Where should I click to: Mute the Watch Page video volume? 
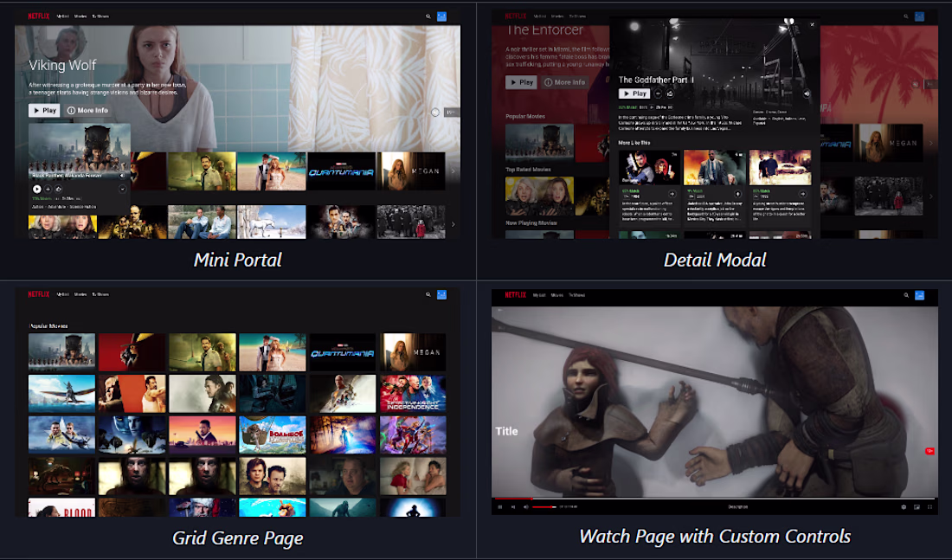tap(526, 506)
